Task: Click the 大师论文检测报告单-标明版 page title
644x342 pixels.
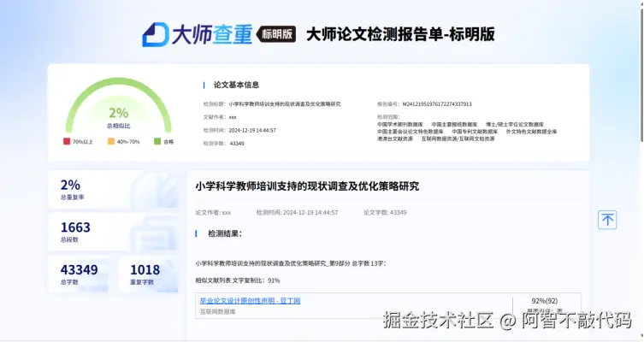Action: coord(400,34)
